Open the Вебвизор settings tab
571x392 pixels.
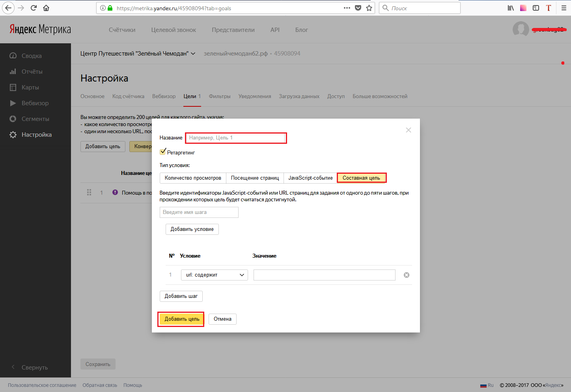(164, 96)
